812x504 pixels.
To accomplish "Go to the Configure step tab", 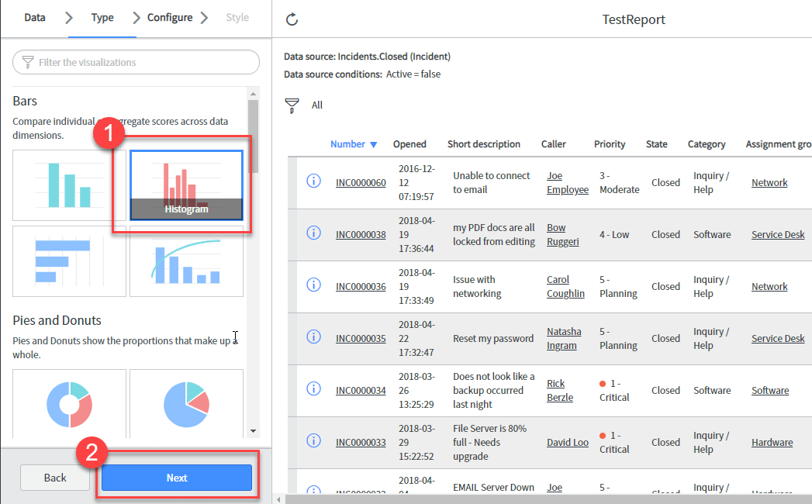I will click(170, 18).
